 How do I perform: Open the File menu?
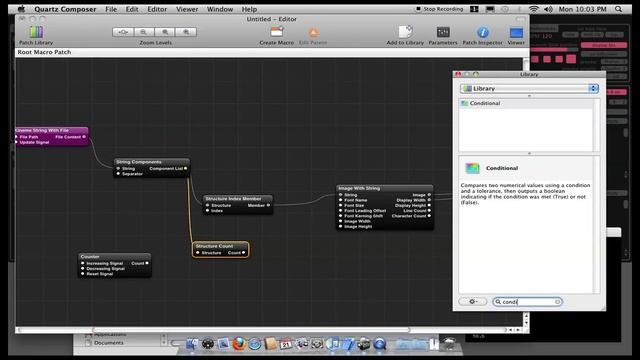tap(111, 9)
